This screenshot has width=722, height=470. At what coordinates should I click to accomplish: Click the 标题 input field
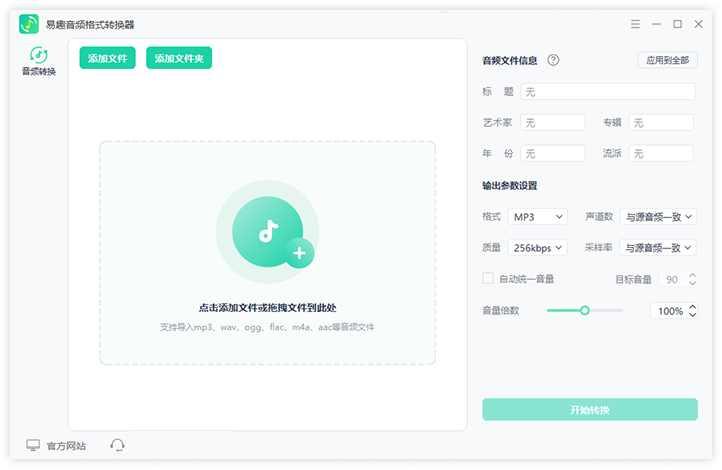pos(607,92)
